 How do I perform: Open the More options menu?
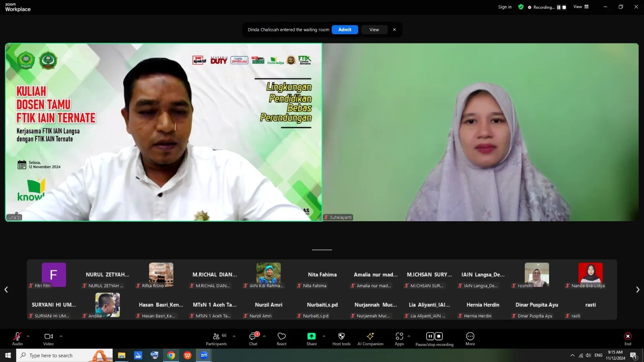470,339
